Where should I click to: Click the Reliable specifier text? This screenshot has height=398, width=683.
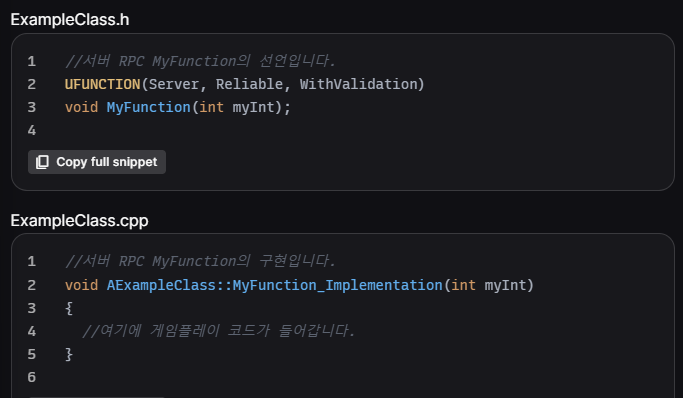point(249,84)
